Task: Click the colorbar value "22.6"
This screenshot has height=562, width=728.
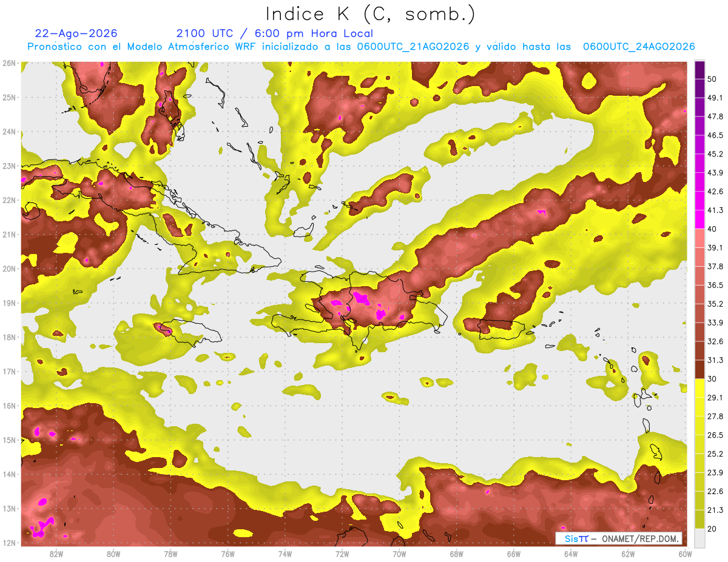Action: (x=715, y=491)
